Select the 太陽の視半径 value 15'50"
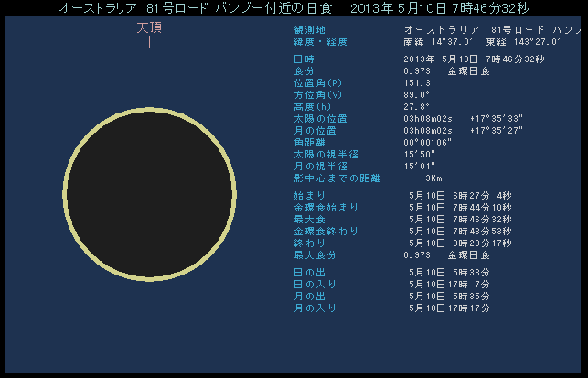Image resolution: width=588 pixels, height=378 pixels. point(422,154)
